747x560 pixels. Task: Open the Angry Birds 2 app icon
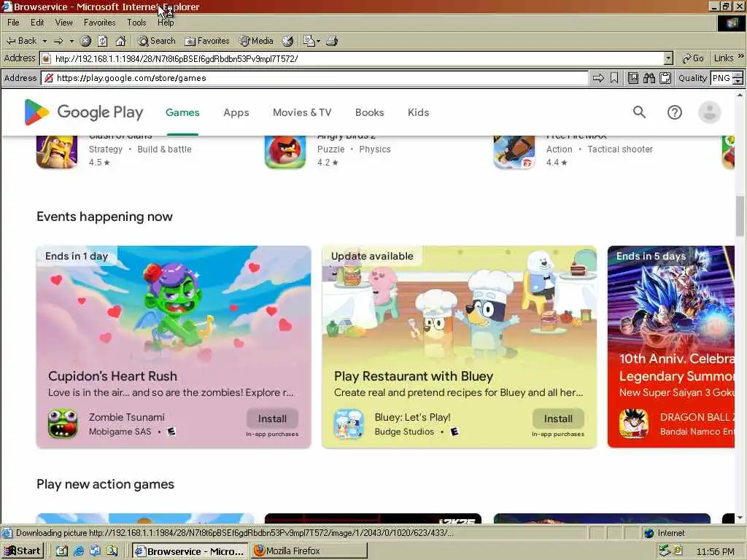tap(285, 152)
